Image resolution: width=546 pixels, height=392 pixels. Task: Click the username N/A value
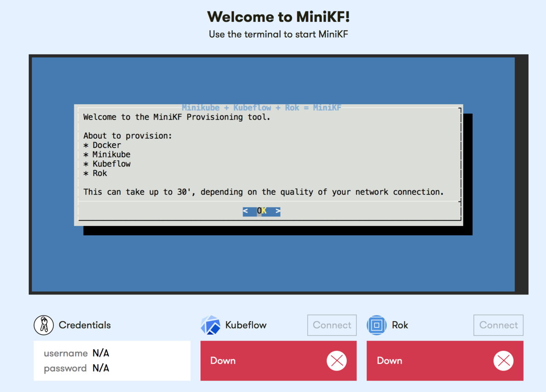pyautogui.click(x=101, y=353)
